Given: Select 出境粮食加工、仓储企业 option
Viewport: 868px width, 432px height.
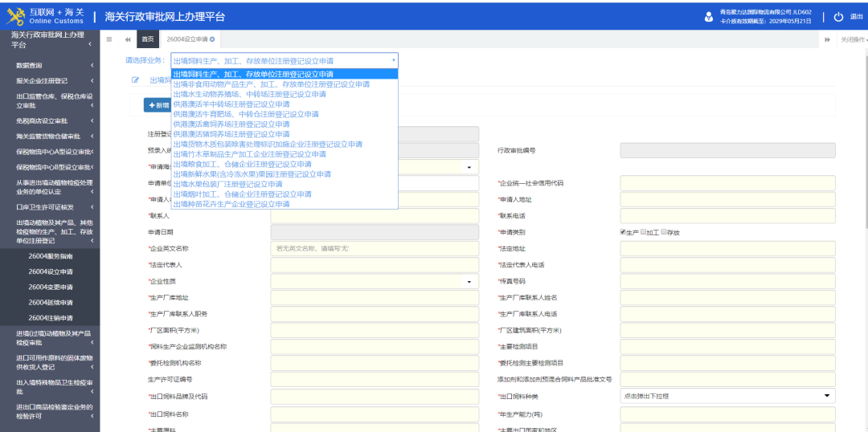Looking at the screenshot, I should 284,164.
